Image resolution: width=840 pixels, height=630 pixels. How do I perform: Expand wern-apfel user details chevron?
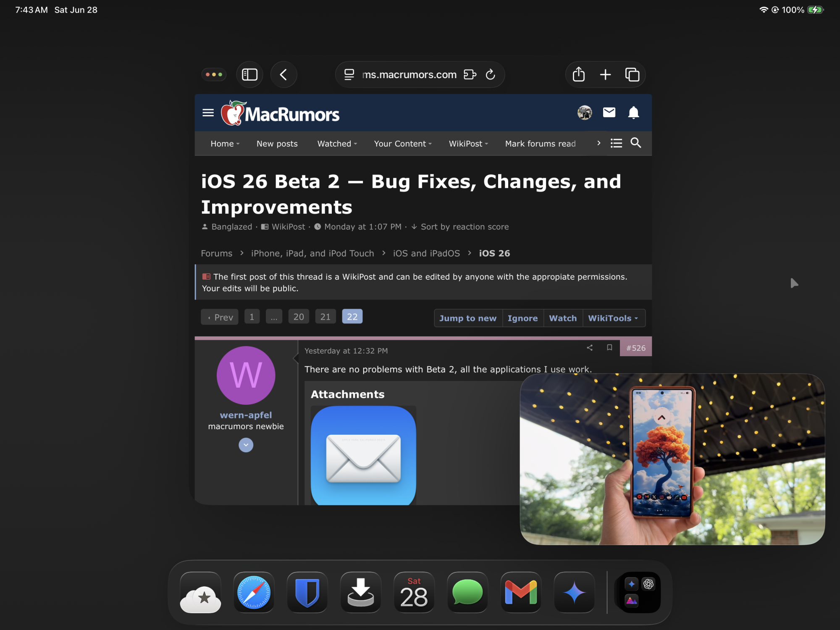point(246,445)
